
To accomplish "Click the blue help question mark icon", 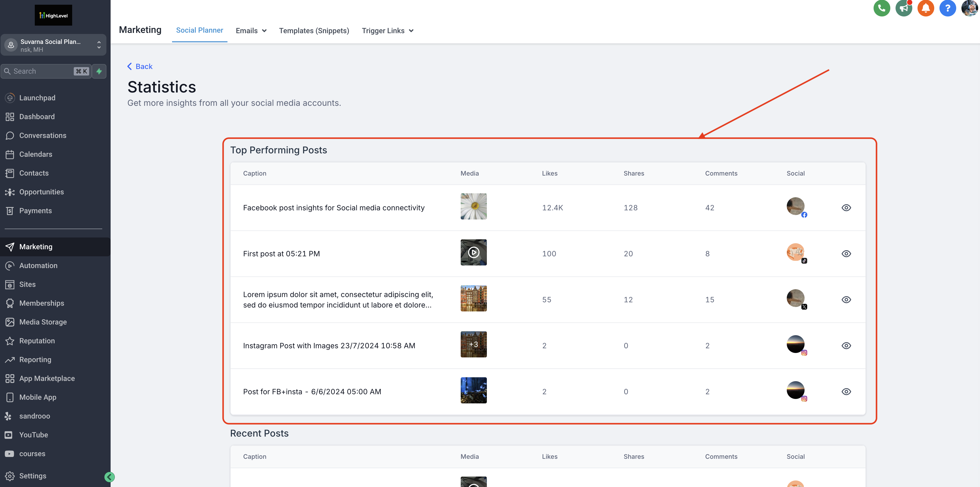I will click(x=948, y=8).
